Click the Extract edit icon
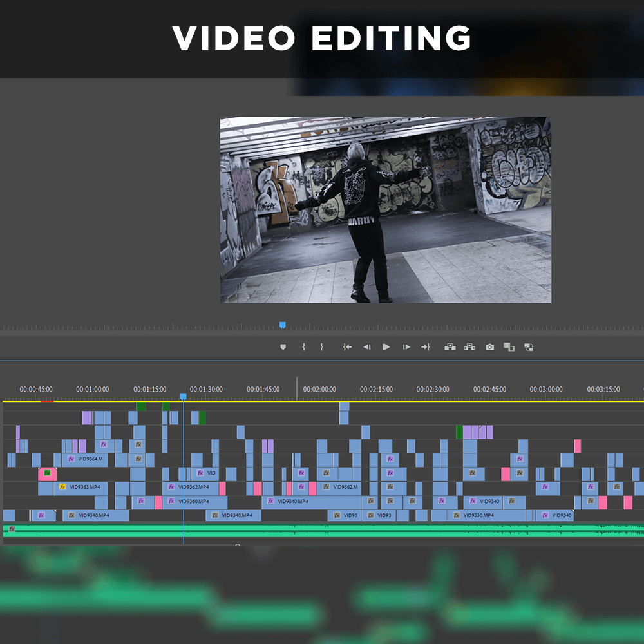644x644 pixels. click(x=469, y=347)
